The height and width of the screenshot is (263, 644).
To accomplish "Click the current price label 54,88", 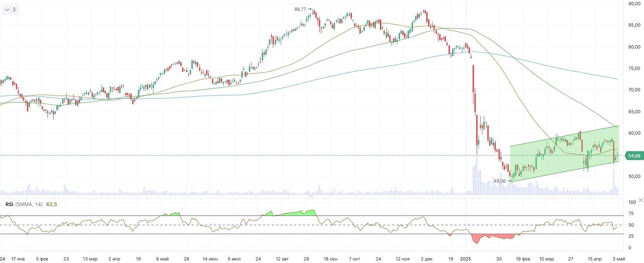I will tap(634, 156).
